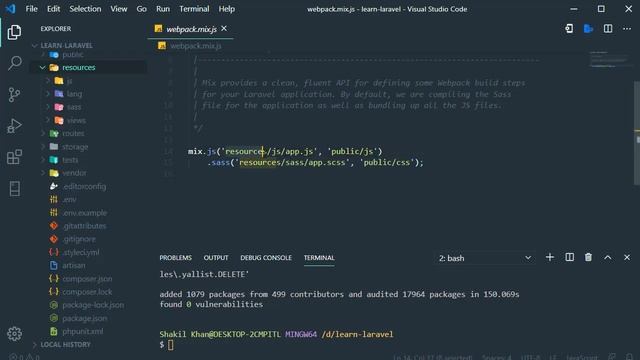Screen dimensions: 640x360
Task: Expand the storage folder chevron
Action: point(42,147)
